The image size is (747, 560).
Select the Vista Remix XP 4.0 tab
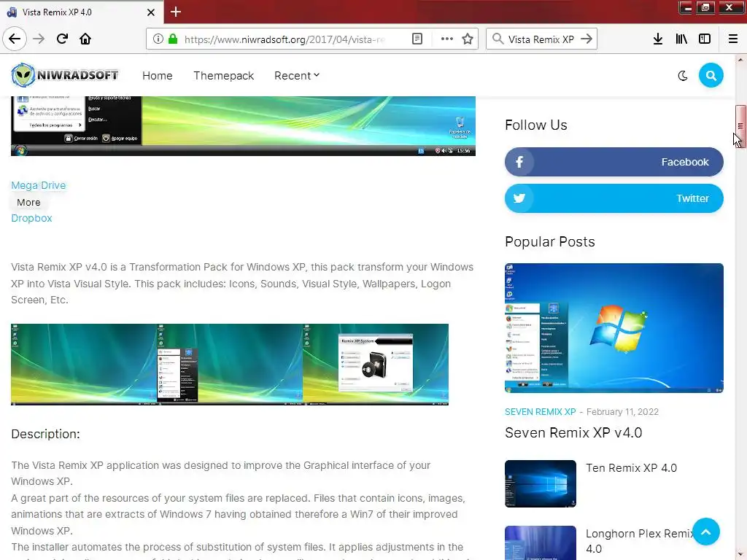click(x=81, y=12)
